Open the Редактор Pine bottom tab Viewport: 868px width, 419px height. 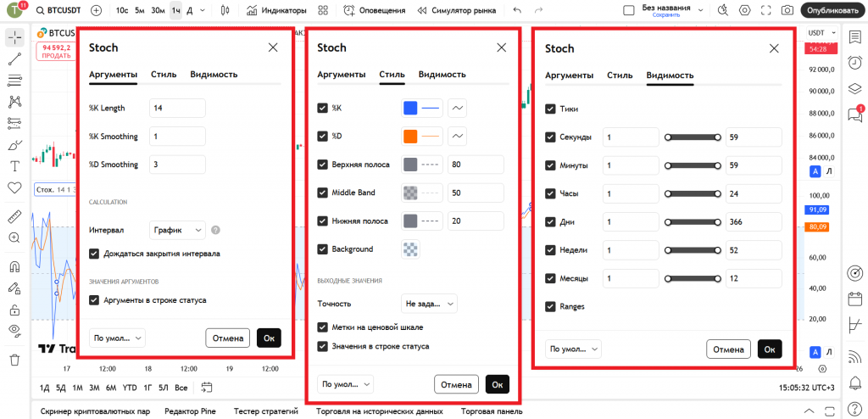(190, 412)
